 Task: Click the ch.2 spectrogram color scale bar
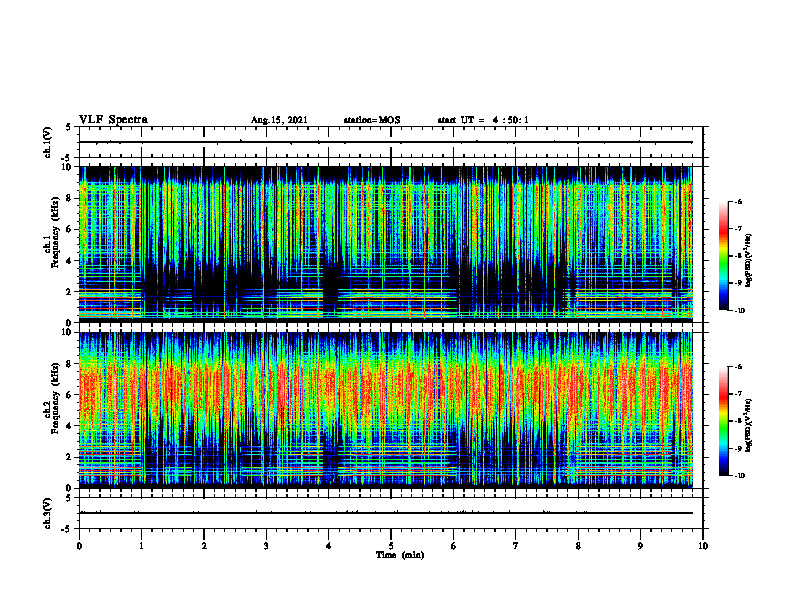pos(723,421)
